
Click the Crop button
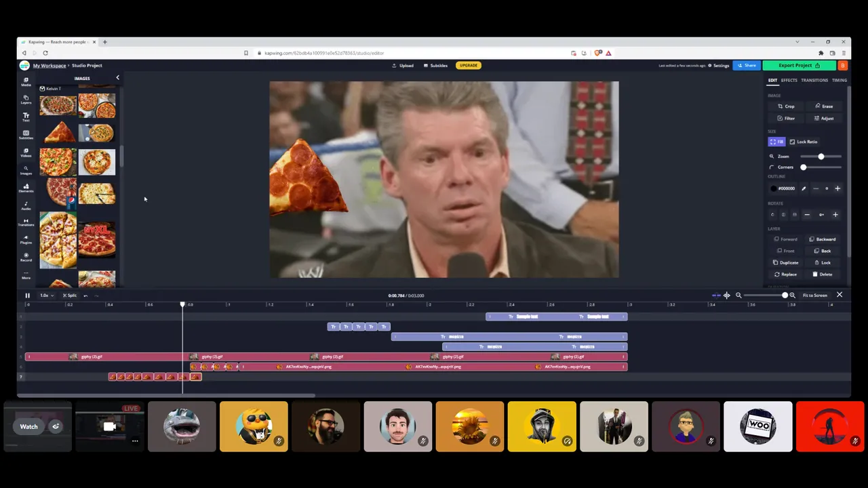pyautogui.click(x=785, y=106)
